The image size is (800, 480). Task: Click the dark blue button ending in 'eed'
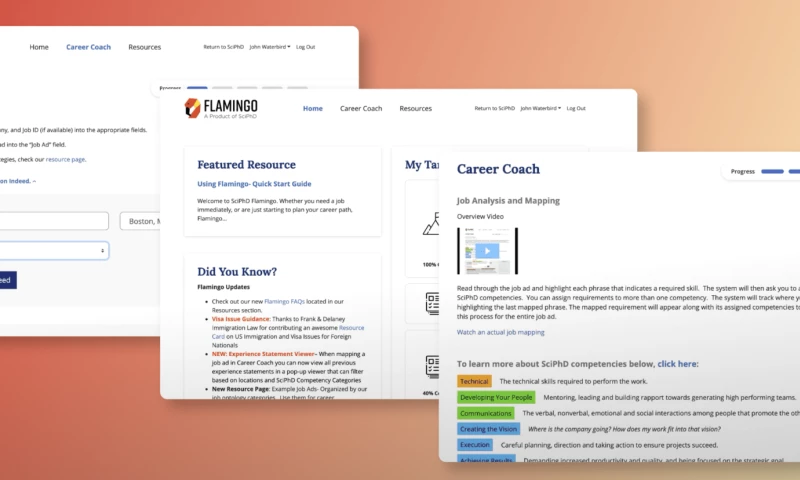[x=8, y=280]
